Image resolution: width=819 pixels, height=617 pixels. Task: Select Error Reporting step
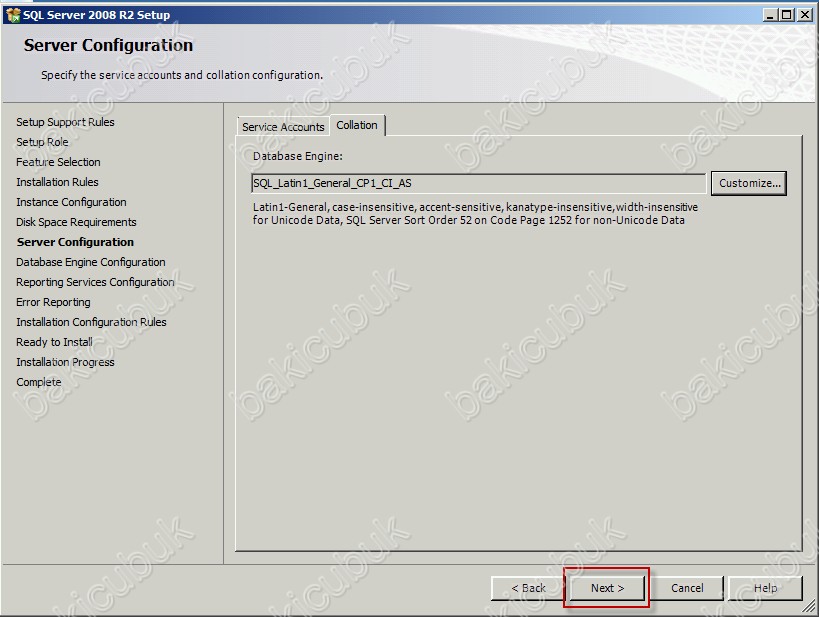click(x=53, y=302)
